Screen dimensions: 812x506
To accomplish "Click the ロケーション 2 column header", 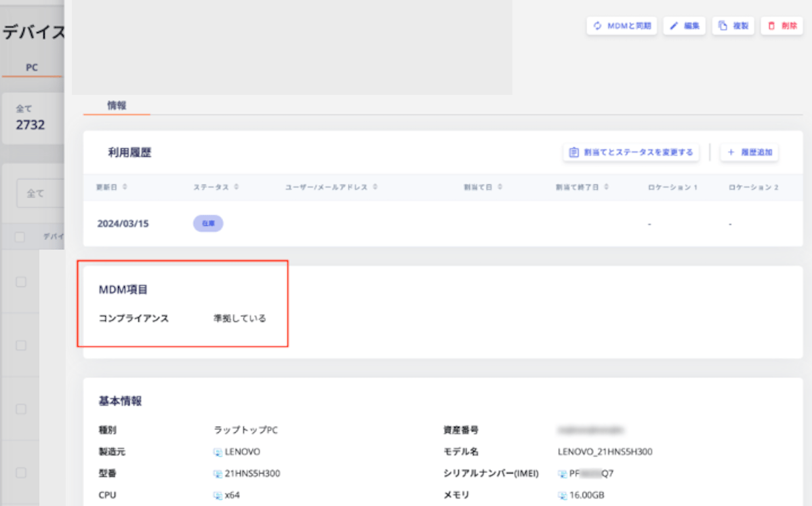I will (754, 187).
